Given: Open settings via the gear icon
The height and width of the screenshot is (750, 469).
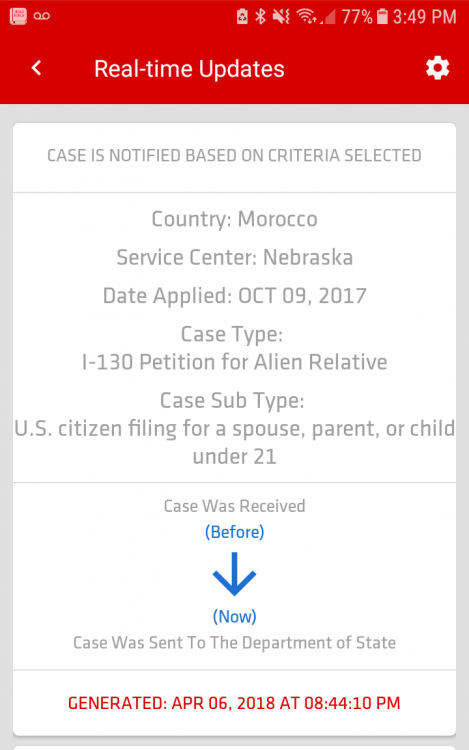Looking at the screenshot, I should point(437,68).
